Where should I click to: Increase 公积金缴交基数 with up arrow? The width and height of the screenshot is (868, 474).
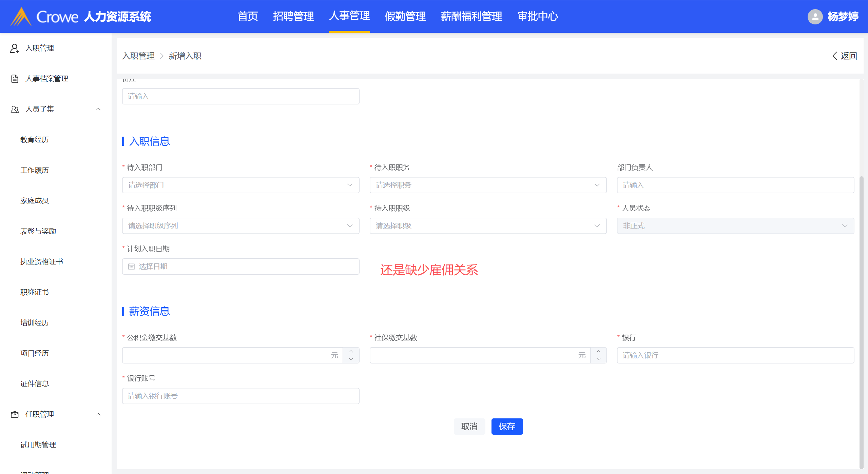tap(351, 352)
